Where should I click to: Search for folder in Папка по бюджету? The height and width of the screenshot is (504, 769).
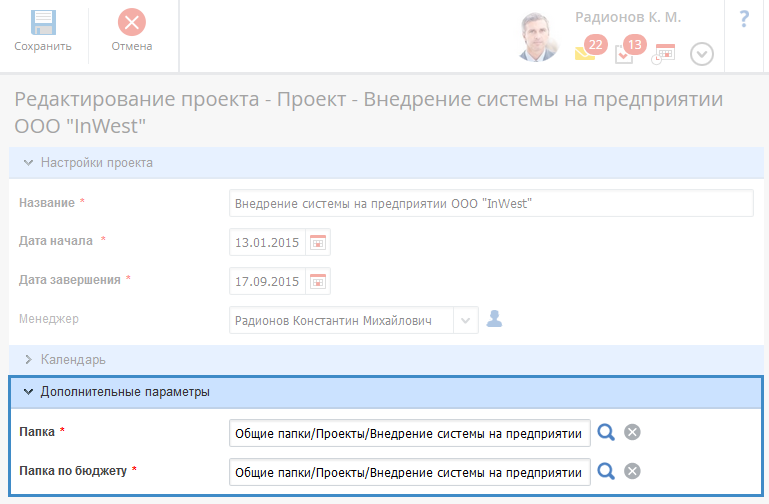(606, 471)
